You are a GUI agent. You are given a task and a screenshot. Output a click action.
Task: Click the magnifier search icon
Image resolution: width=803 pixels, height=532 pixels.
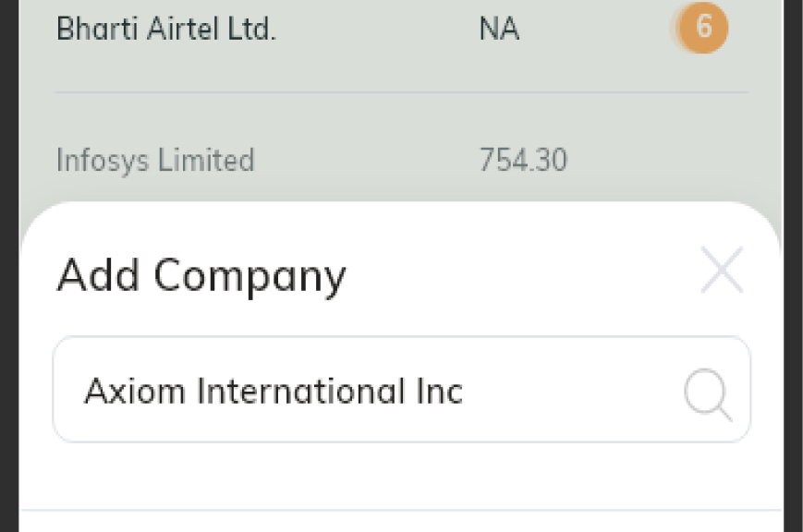coord(708,394)
